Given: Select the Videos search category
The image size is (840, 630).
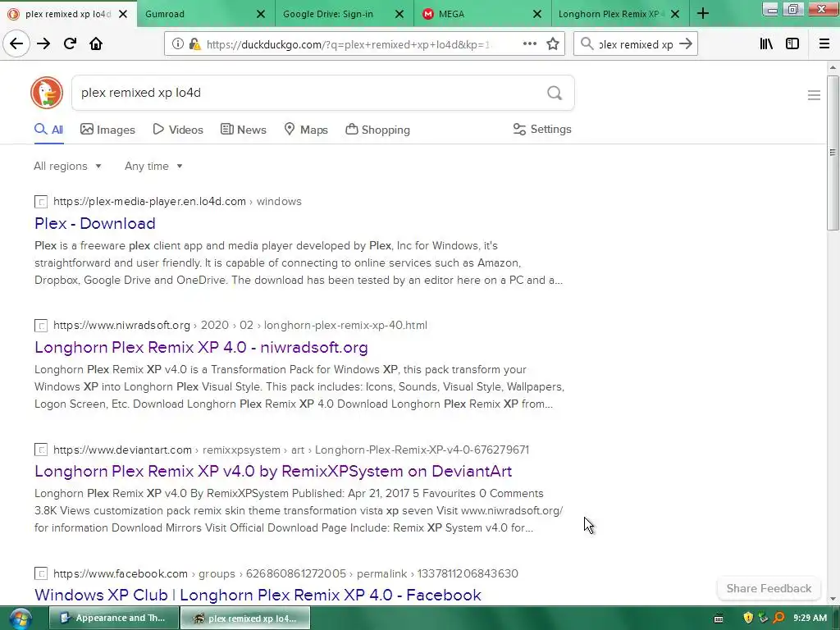Looking at the screenshot, I should pos(178,130).
